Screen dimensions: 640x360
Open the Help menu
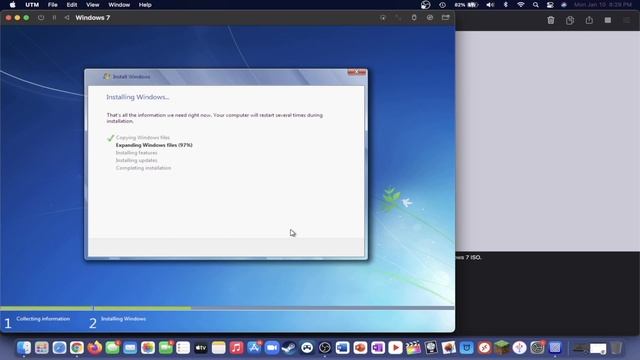click(145, 5)
